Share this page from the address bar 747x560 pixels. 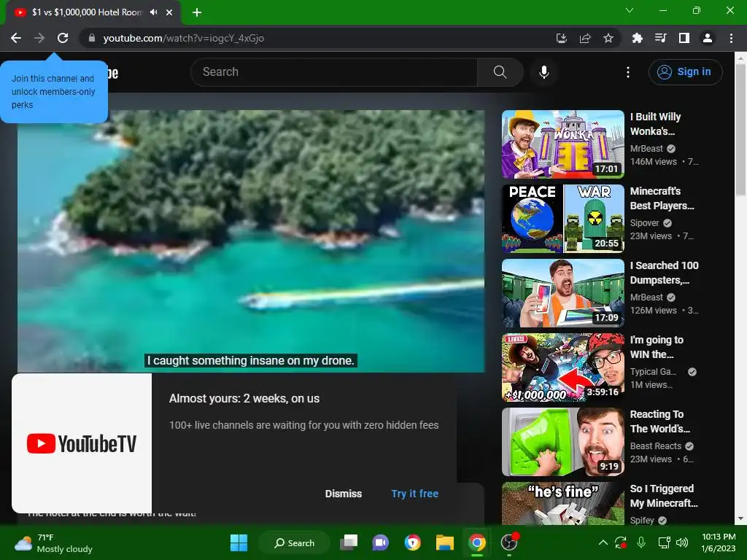[x=585, y=38]
